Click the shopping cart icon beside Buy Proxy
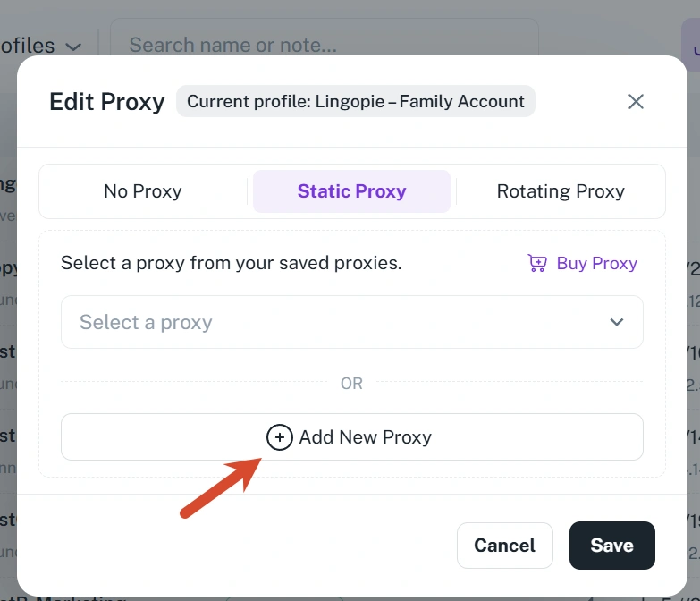 pos(537,263)
